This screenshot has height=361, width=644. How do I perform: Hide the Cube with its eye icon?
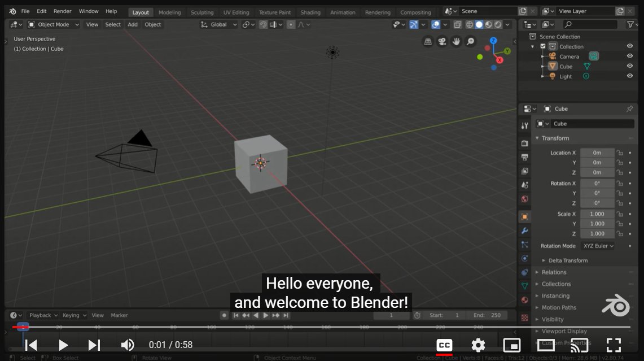click(x=630, y=66)
